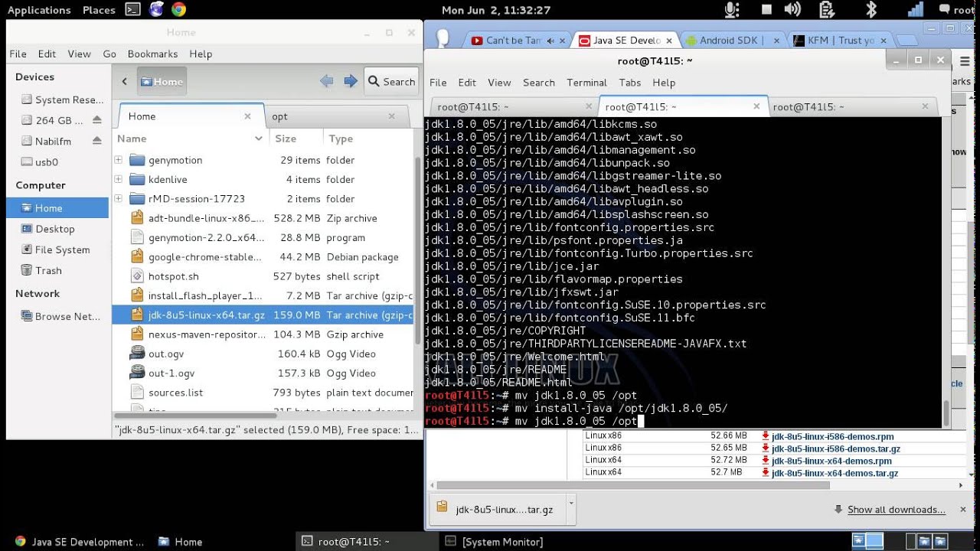Viewport: 980px width, 551px height.
Task: Click Home location button in path bar
Action: coord(162,81)
